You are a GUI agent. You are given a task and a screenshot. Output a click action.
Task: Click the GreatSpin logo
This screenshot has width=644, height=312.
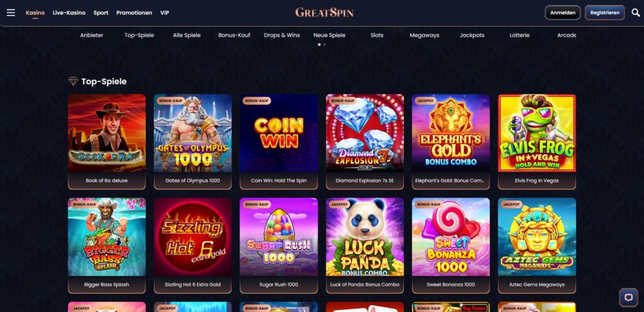325,13
